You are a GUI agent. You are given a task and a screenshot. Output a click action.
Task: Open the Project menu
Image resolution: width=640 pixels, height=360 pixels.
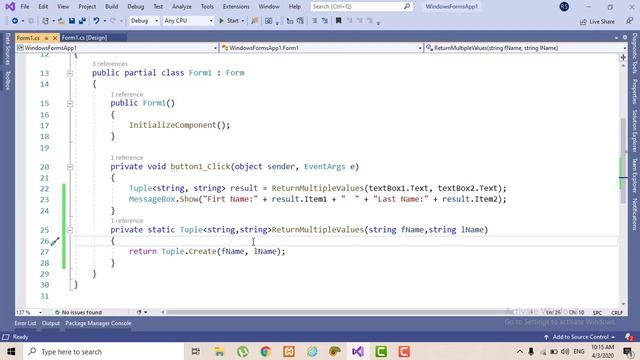click(87, 7)
